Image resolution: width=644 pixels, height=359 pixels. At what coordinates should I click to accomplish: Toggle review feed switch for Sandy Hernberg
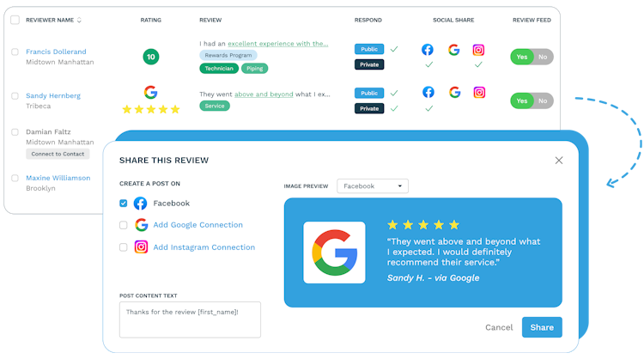click(x=532, y=100)
